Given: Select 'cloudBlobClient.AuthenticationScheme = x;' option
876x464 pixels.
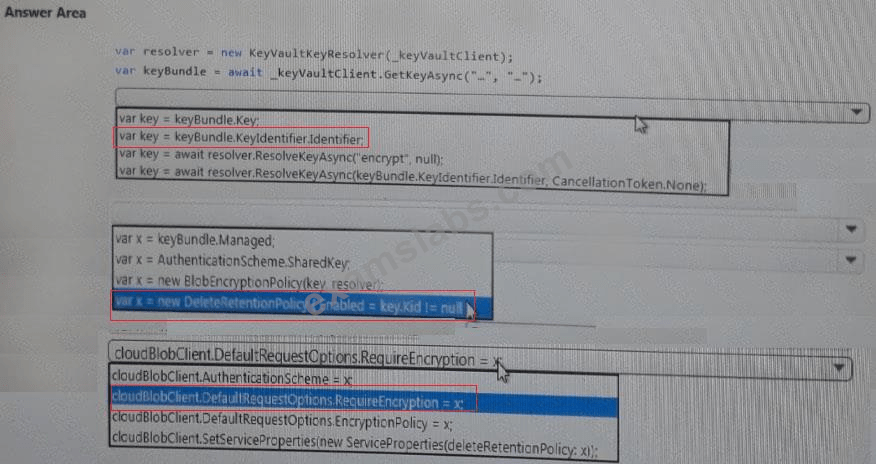Looking at the screenshot, I should (x=232, y=380).
